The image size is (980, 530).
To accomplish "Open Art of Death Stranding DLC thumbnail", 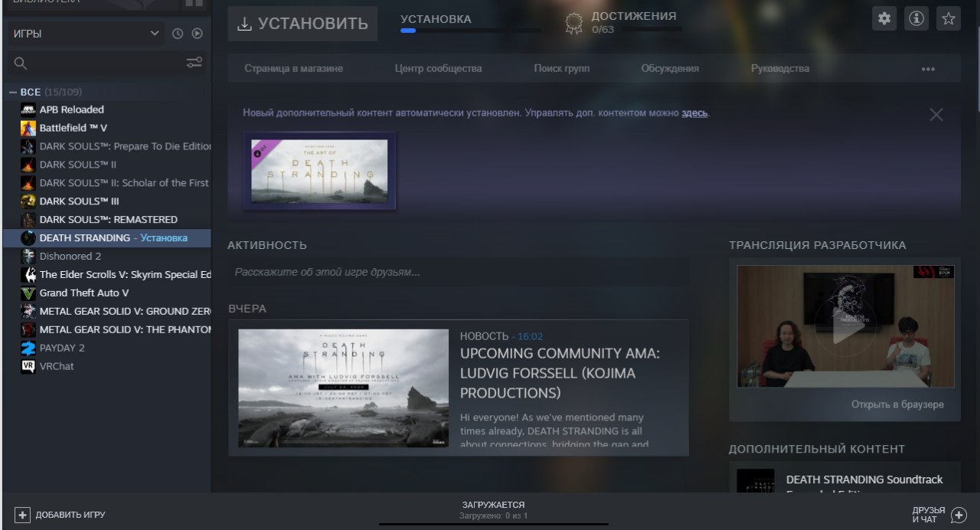I will 319,172.
